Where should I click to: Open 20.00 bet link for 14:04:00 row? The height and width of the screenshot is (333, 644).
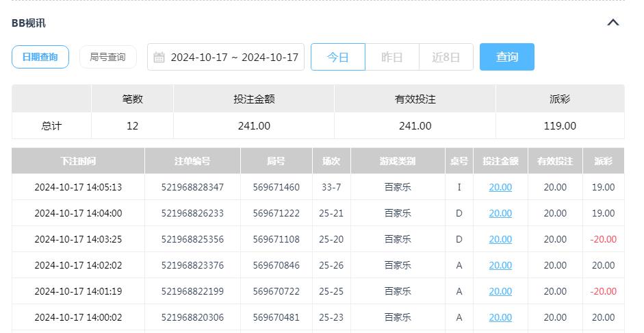(500, 213)
